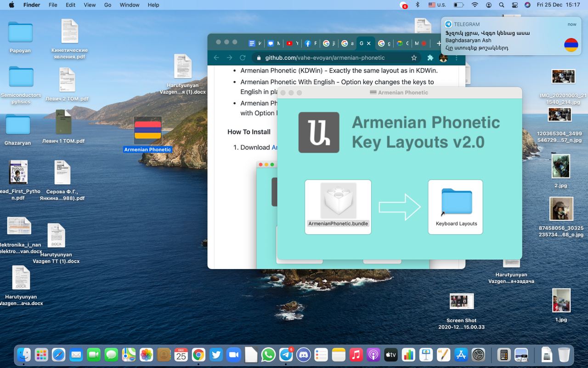Open Calendar showing Dec 25
This screenshot has width=588, height=368.
pyautogui.click(x=181, y=355)
